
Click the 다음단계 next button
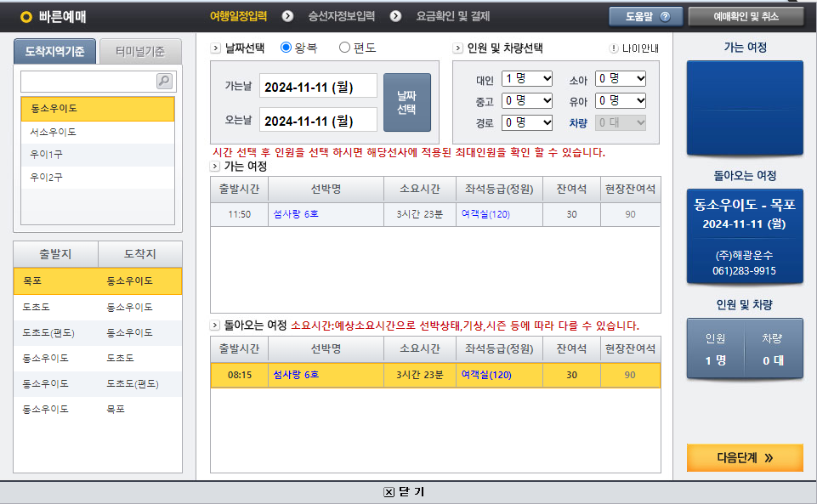click(x=744, y=457)
